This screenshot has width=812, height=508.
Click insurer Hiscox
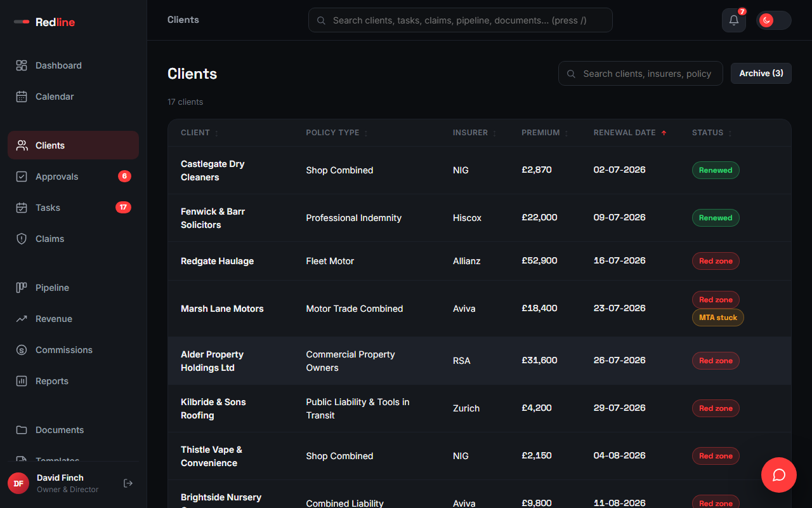pos(467,218)
